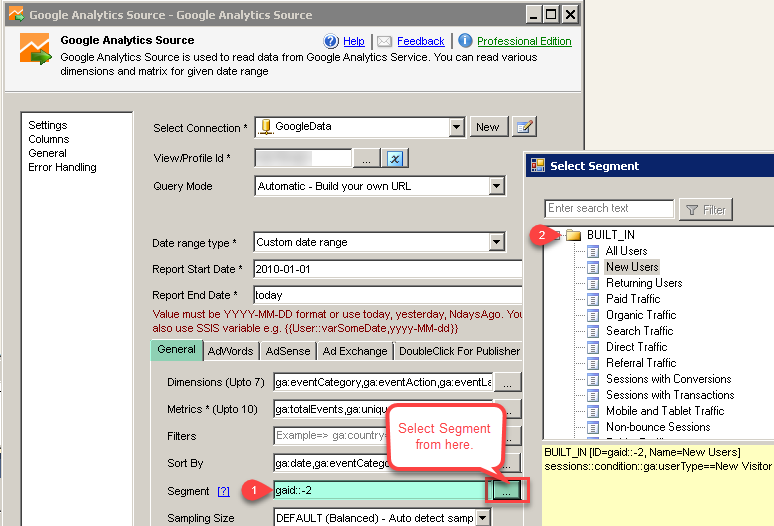Click the Search Traffic segment icon
The width and height of the screenshot is (774, 526).
[x=593, y=332]
